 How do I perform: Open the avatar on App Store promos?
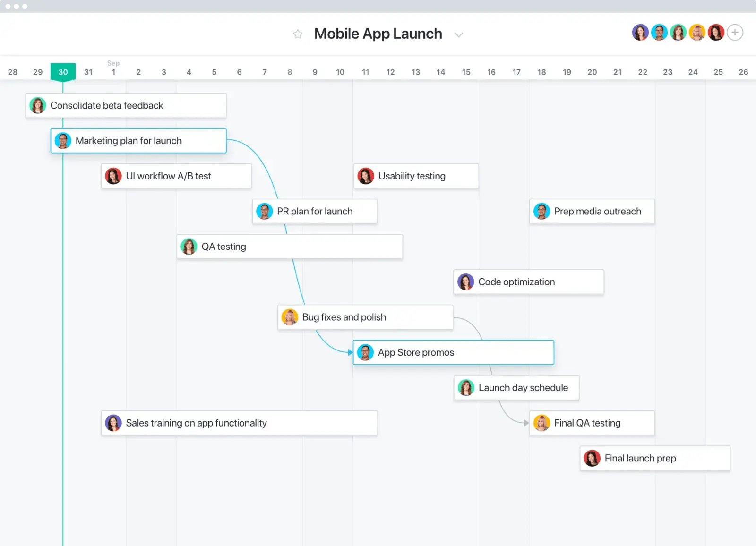(365, 352)
